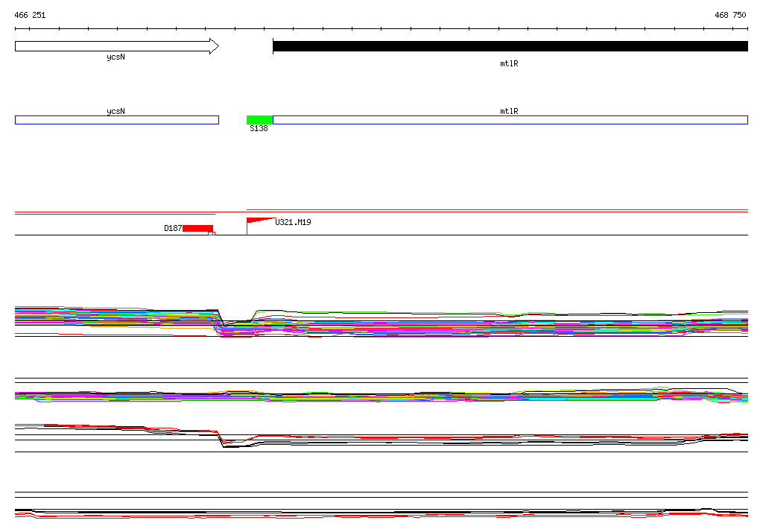The image size is (763, 532).
Task: Click the ycsN white arrow gene
Action: [117, 46]
